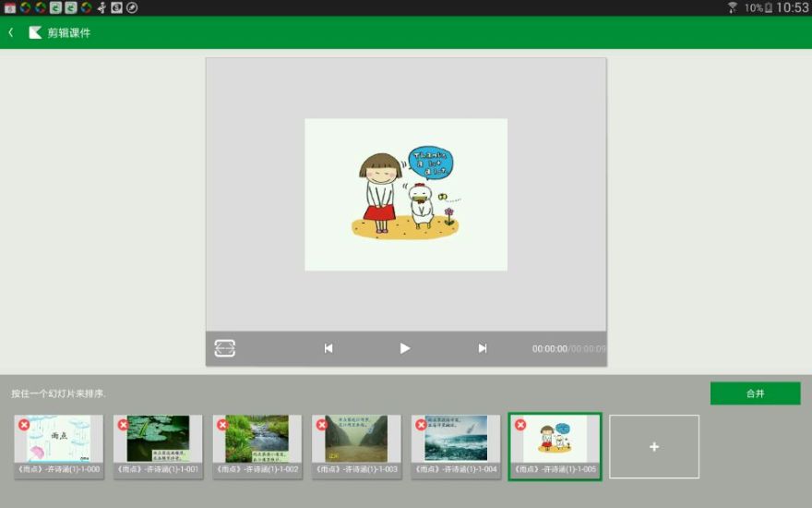Screen dimensions: 812x508
Task: Click the girl and chicken preview image
Action: pyautogui.click(x=406, y=194)
